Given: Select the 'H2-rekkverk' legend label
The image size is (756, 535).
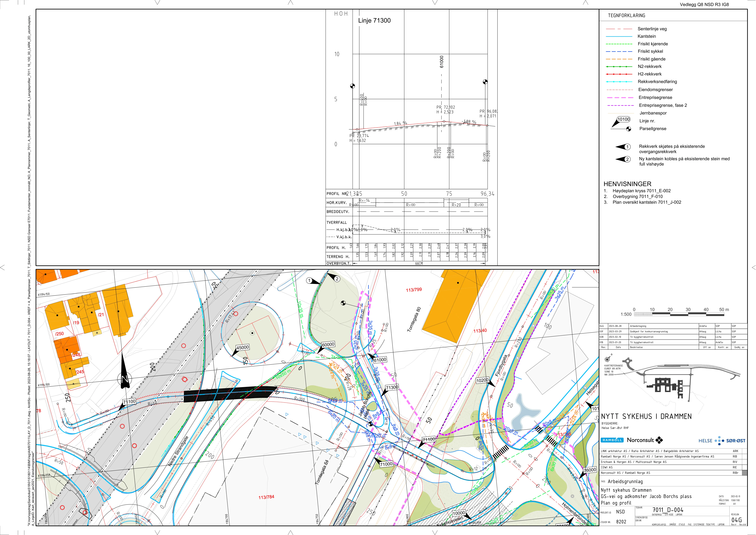Looking at the screenshot, I should pyautogui.click(x=649, y=74).
